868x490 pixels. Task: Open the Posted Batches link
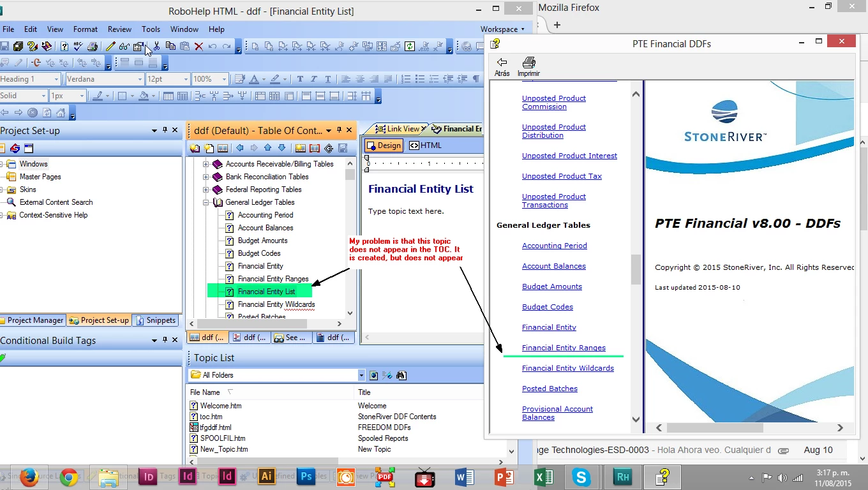point(550,389)
